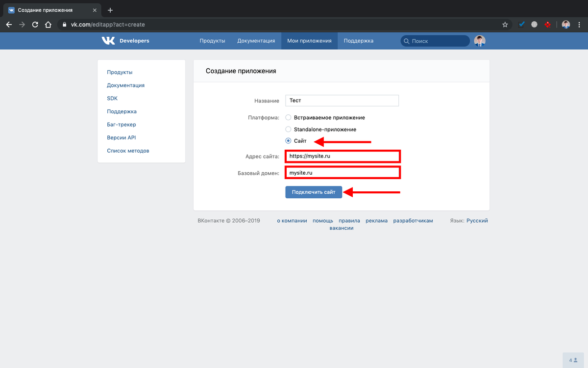The image size is (588, 368).
Task: Click the globe extension icon
Action: click(x=535, y=24)
